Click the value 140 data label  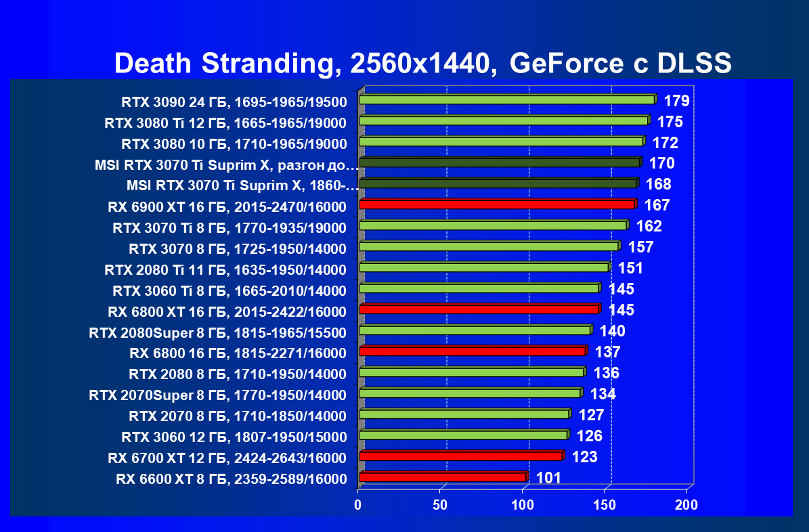point(613,331)
